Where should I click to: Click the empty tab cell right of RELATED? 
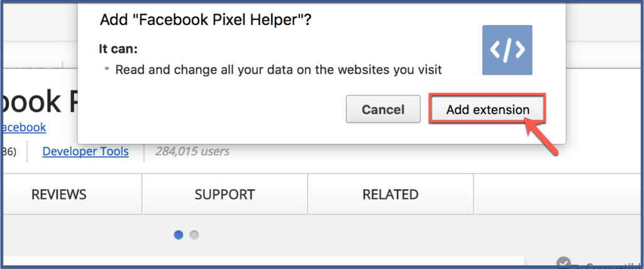pyautogui.click(x=558, y=194)
